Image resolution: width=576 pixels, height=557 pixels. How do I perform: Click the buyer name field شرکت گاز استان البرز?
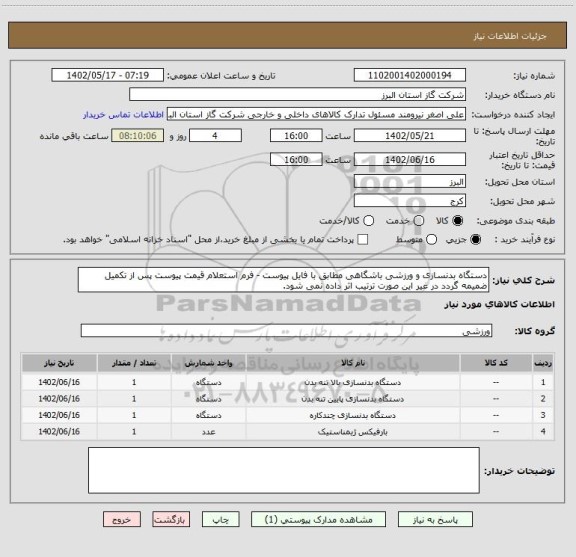click(x=298, y=95)
